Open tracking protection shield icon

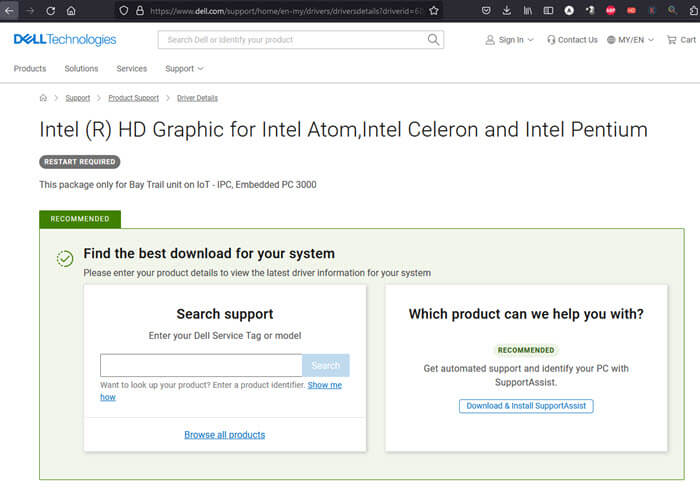124,11
